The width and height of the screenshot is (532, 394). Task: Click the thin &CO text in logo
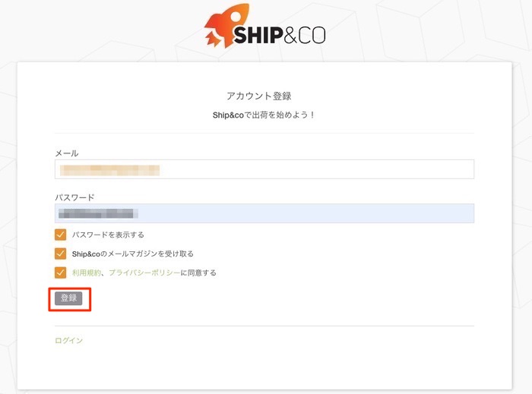[304, 34]
